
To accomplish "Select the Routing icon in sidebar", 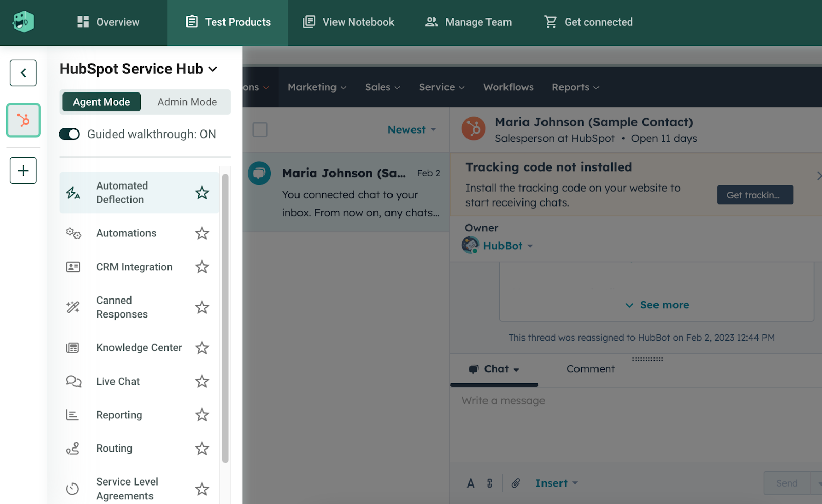I will 73,449.
